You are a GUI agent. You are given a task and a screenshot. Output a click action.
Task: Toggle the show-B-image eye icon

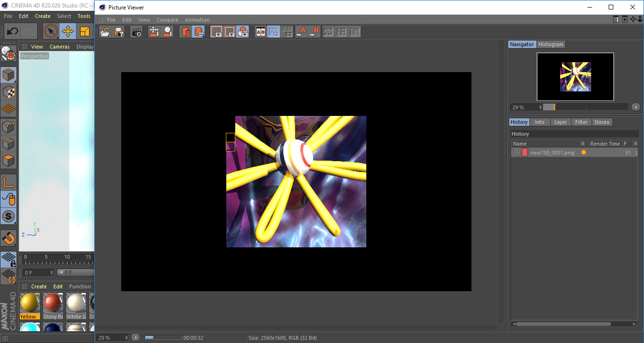[x=229, y=32]
